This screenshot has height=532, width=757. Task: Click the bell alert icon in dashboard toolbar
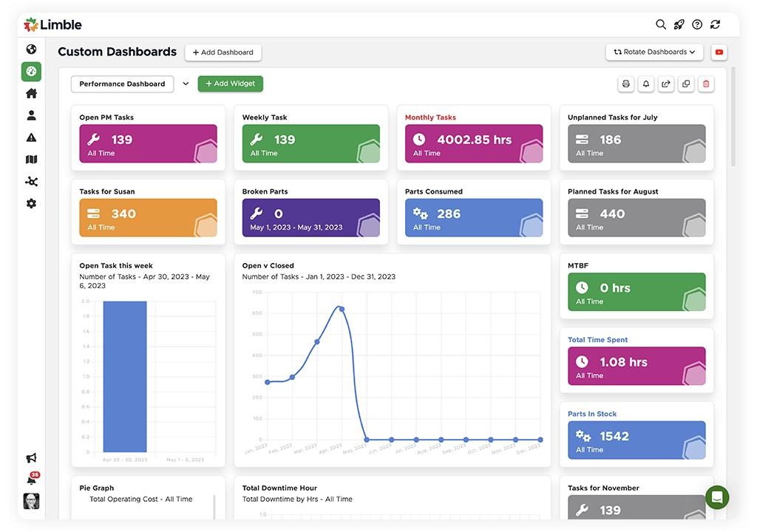pos(646,84)
